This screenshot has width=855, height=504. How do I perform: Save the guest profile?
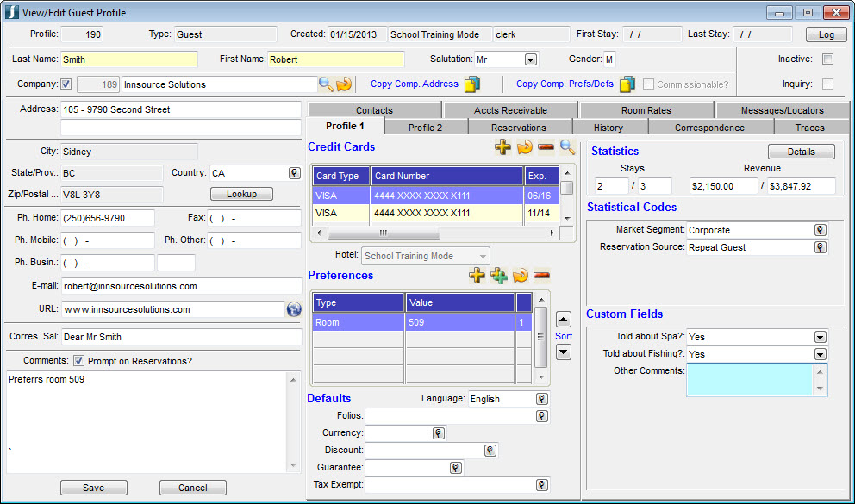click(93, 488)
